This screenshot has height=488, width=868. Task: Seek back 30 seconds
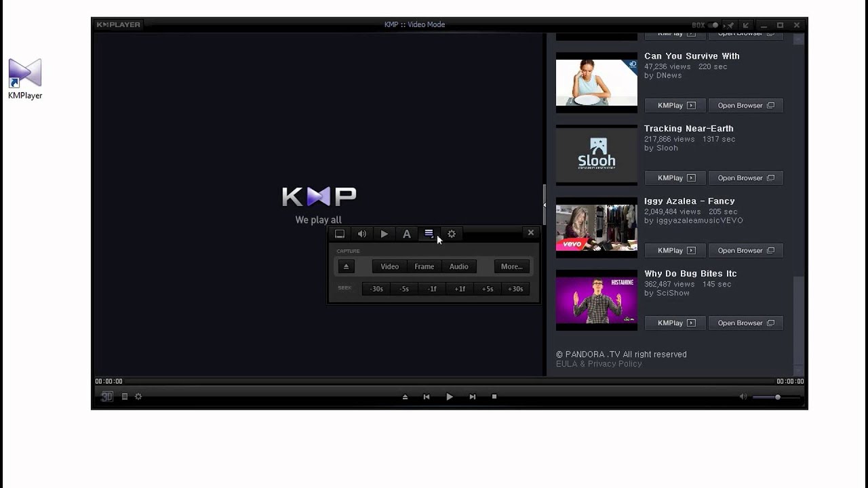coord(376,289)
